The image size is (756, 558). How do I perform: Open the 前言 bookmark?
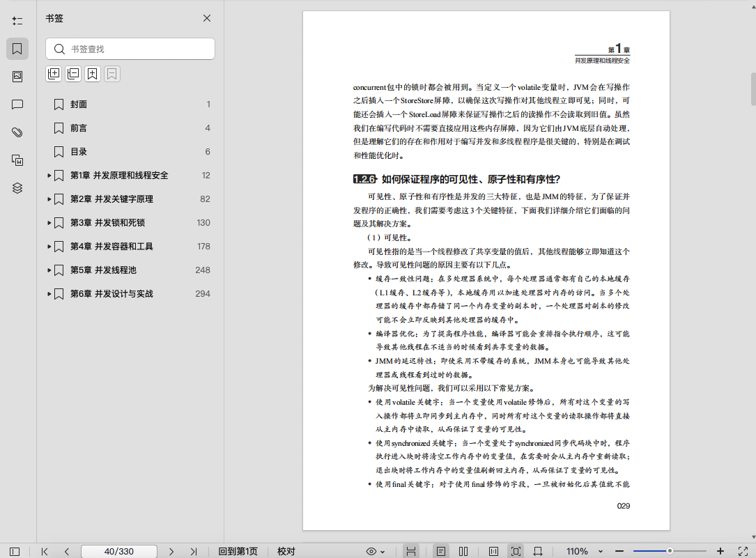[x=79, y=127]
